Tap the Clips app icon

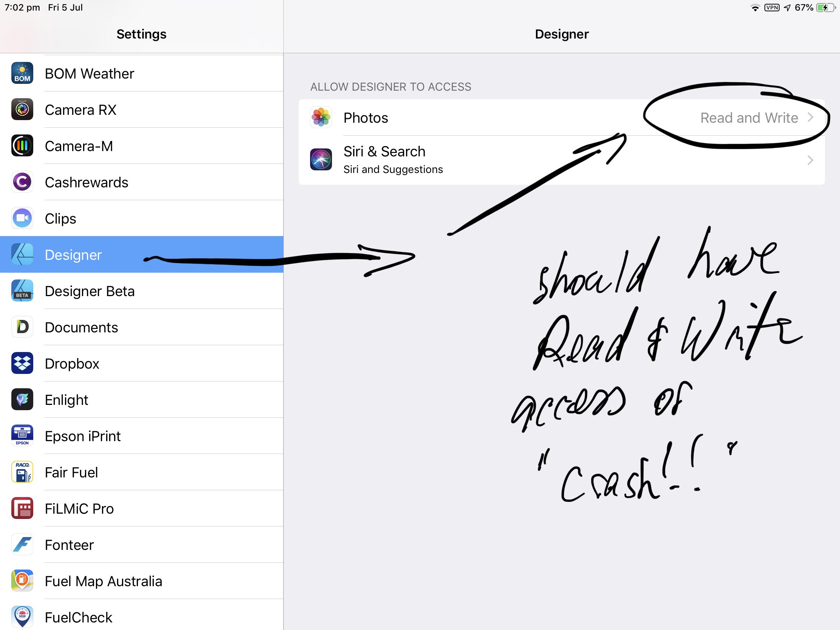pos(22,218)
